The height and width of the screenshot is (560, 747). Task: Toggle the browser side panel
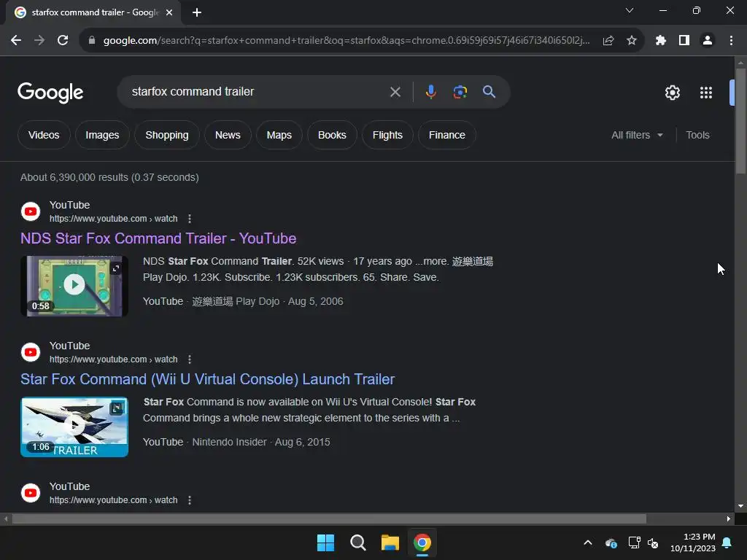pos(684,41)
